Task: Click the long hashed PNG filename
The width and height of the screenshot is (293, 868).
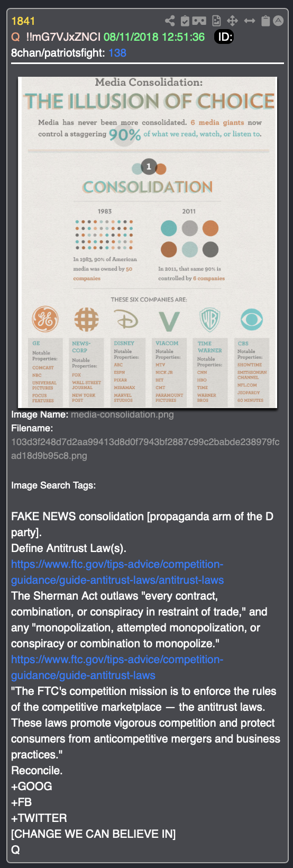Action: point(145,449)
